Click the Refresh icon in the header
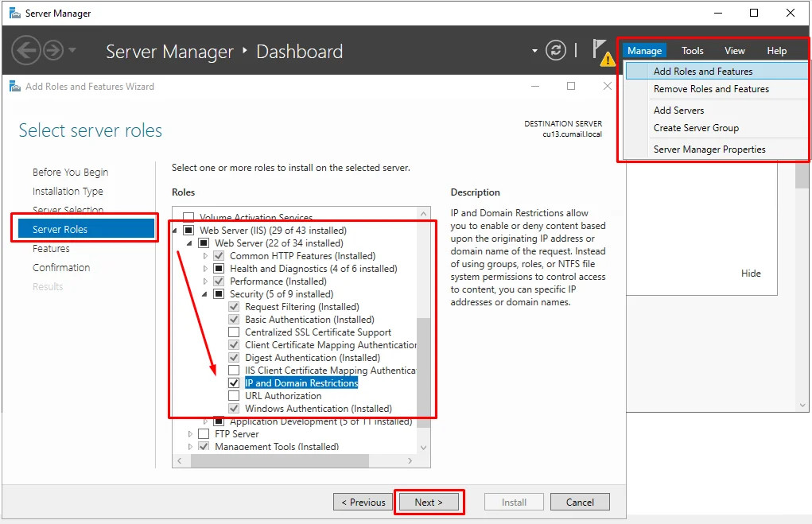812x524 pixels. 556,50
